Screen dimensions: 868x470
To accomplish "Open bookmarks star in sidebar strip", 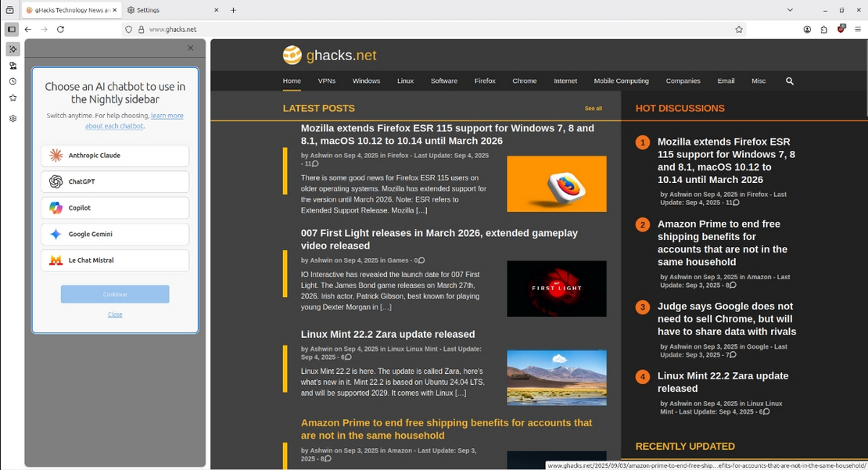I will 13,98.
